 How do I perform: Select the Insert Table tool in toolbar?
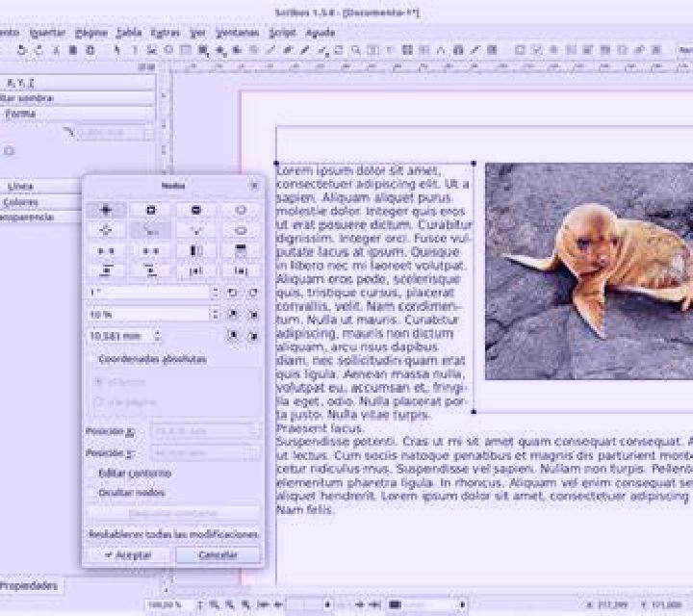[186, 50]
